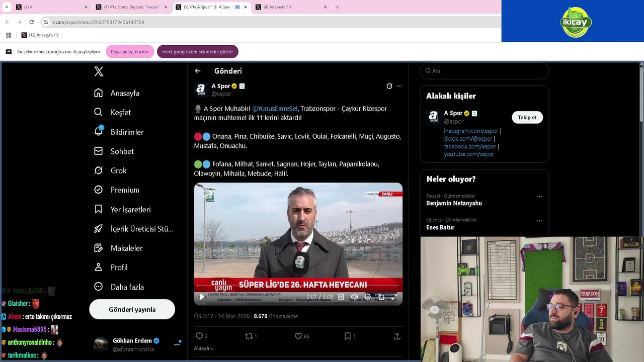
Task: Open the tiktok.com/@aspor link
Action: click(x=468, y=139)
